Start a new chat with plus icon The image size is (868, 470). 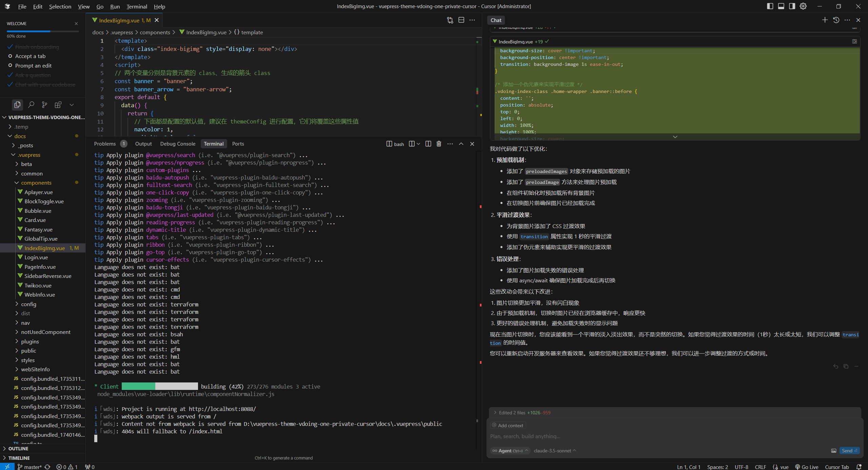(x=825, y=20)
